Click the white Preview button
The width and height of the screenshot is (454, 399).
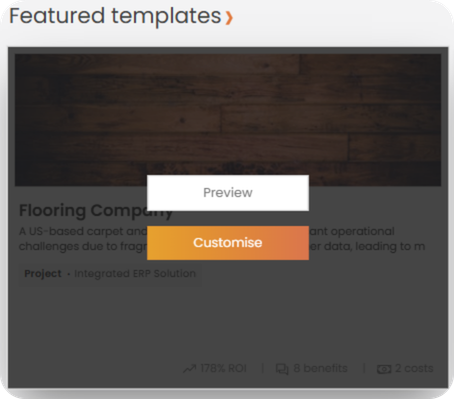coord(228,193)
